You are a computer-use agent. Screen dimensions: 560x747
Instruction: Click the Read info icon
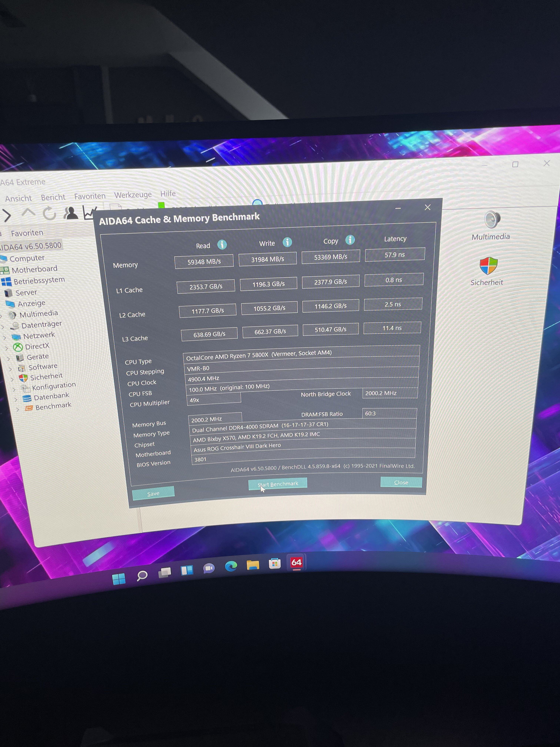[222, 245]
